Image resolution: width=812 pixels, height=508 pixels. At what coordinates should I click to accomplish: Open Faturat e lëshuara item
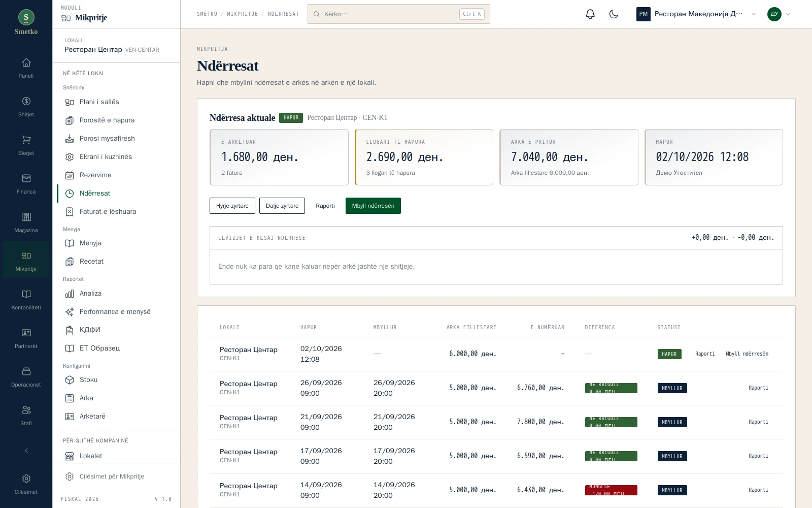click(117, 212)
